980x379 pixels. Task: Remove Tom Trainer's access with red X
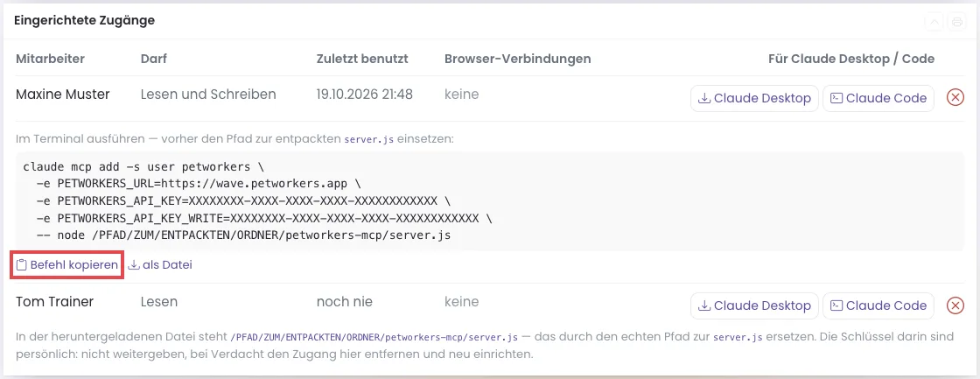point(955,305)
